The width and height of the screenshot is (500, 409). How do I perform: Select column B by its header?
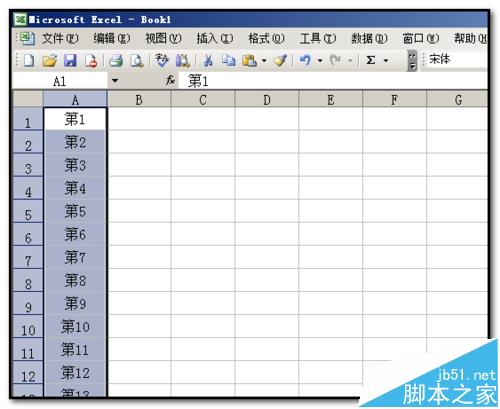139,100
